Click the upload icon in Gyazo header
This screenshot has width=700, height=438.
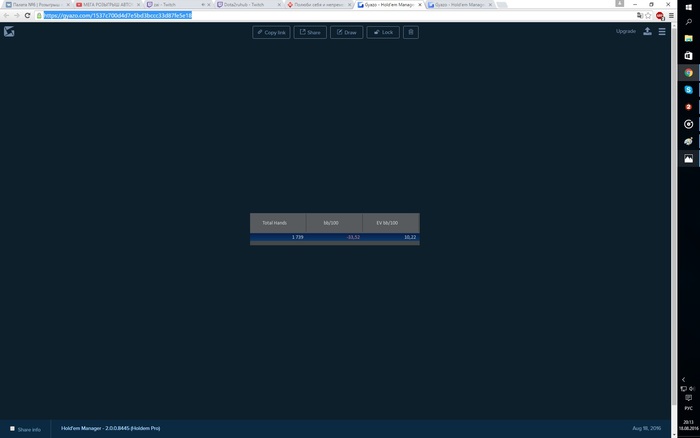pyautogui.click(x=647, y=31)
